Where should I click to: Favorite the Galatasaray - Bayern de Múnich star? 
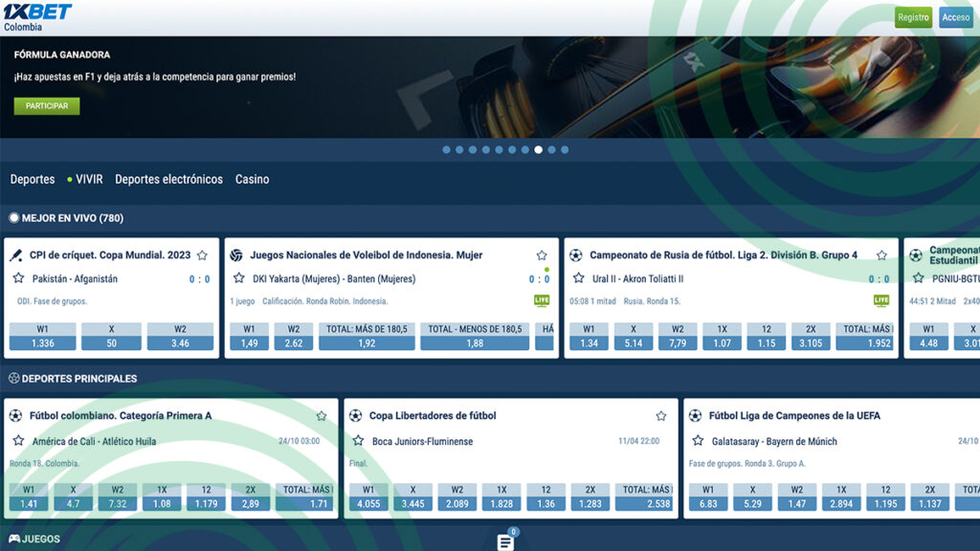click(698, 441)
